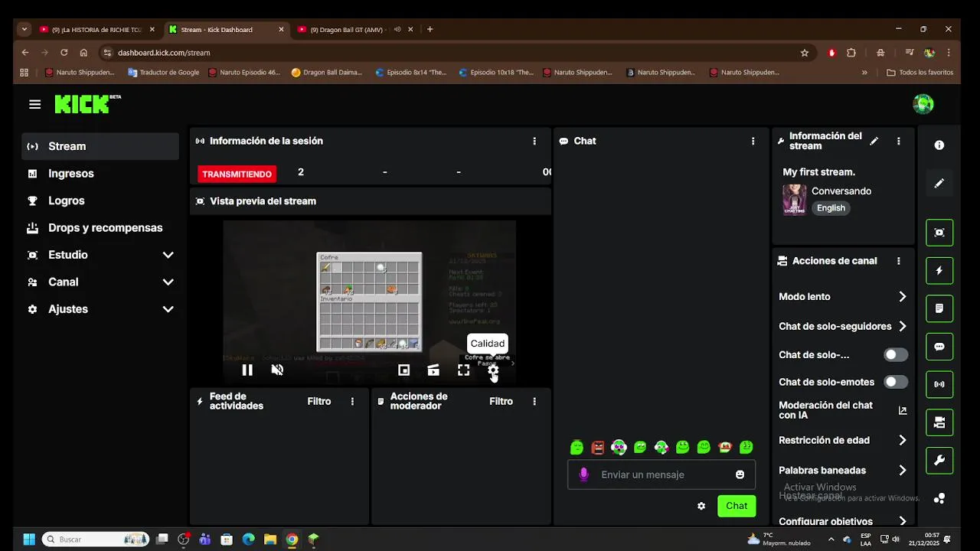Bookmark this page with the star icon
The height and width of the screenshot is (551, 980).
805,53
